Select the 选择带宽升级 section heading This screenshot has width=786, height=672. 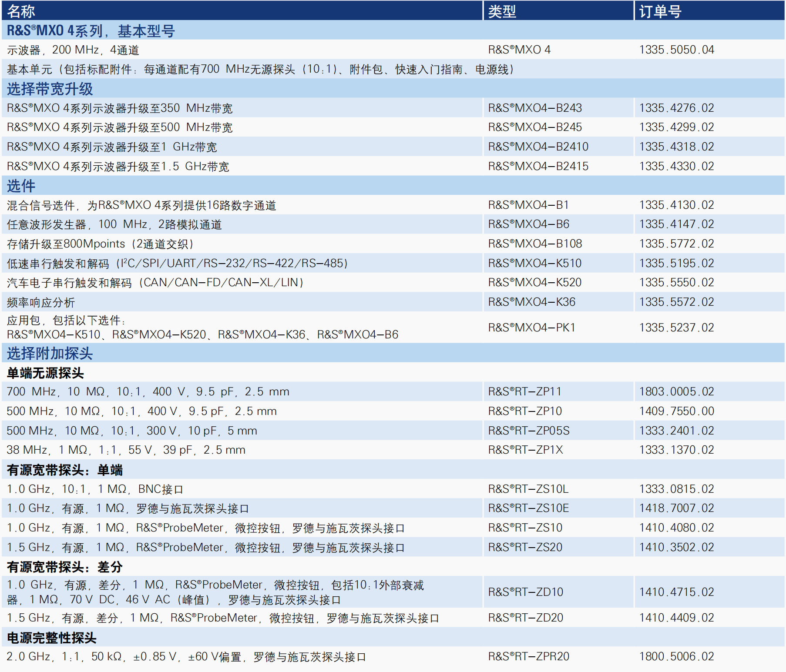50,89
